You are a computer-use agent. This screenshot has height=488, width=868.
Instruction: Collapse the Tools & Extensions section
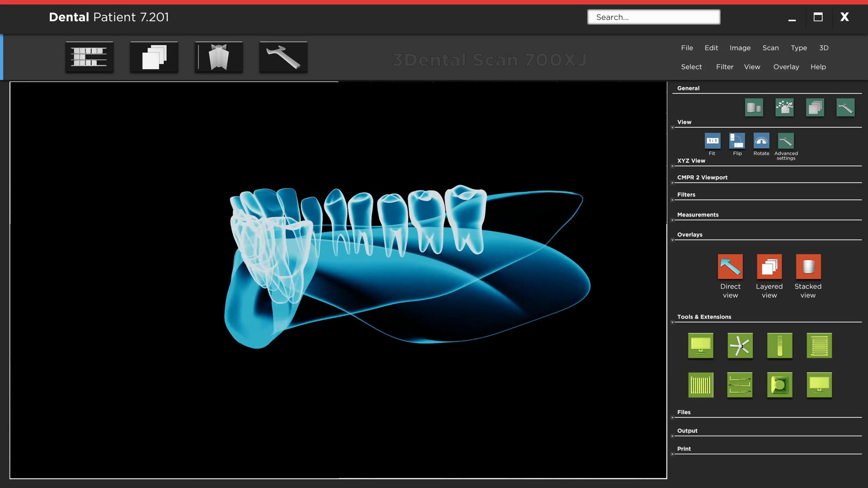pyautogui.click(x=673, y=322)
